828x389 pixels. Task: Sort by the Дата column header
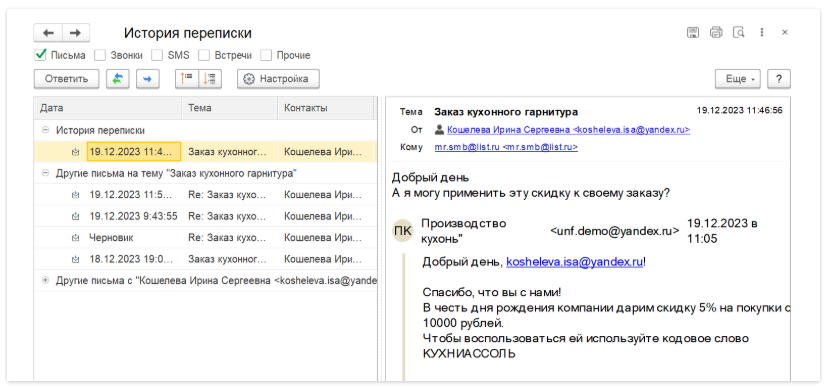point(108,108)
